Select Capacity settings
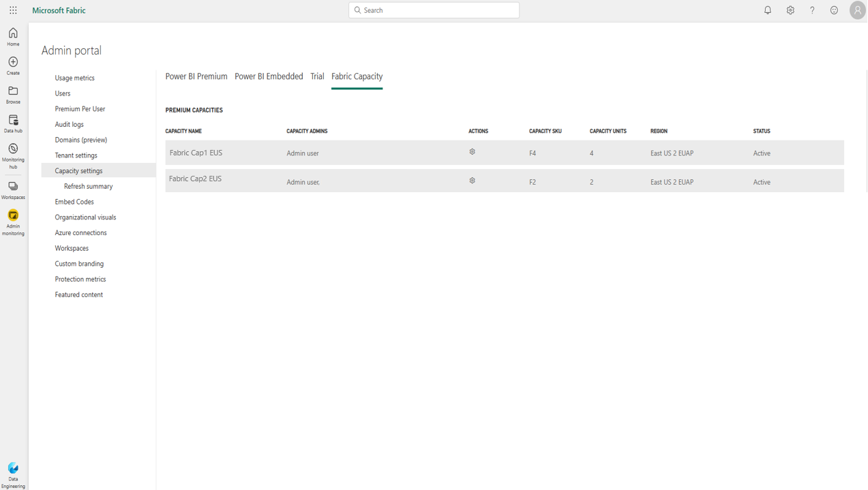The image size is (868, 490). [x=98, y=171]
